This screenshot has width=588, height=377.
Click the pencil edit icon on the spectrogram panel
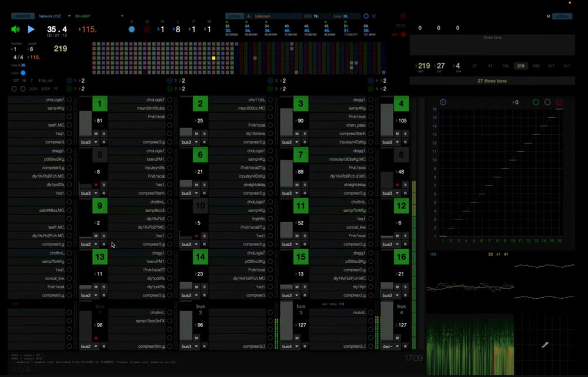tap(545, 345)
